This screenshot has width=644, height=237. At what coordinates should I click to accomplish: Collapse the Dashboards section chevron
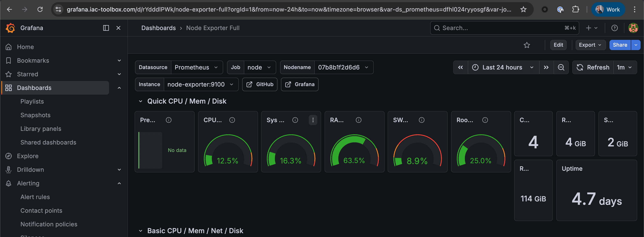point(119,88)
